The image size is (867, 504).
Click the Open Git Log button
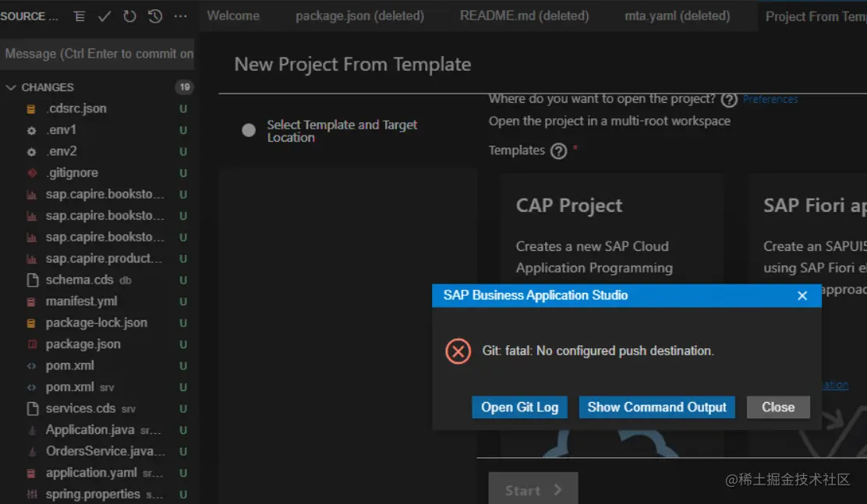pos(519,407)
